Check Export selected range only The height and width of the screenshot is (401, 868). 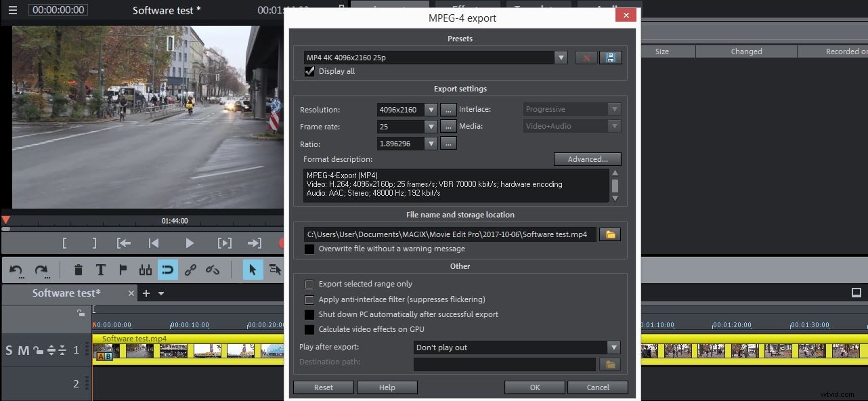pos(309,284)
